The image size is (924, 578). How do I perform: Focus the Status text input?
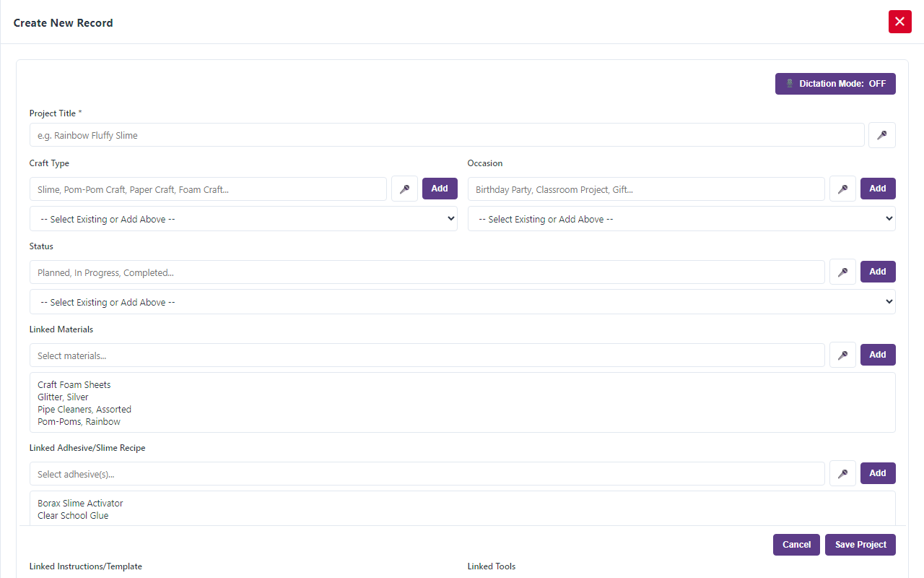click(427, 272)
